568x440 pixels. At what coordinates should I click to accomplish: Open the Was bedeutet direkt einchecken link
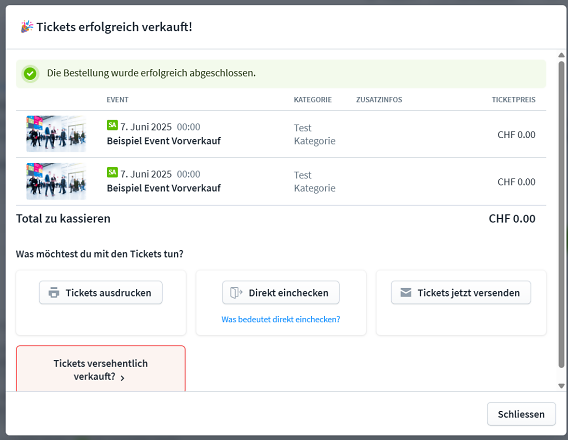point(281,319)
